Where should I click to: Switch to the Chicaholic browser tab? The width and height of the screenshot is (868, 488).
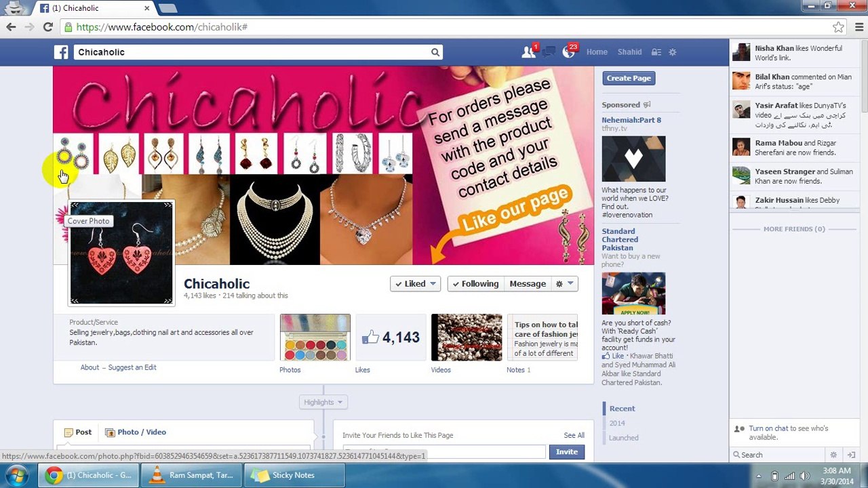(94, 8)
